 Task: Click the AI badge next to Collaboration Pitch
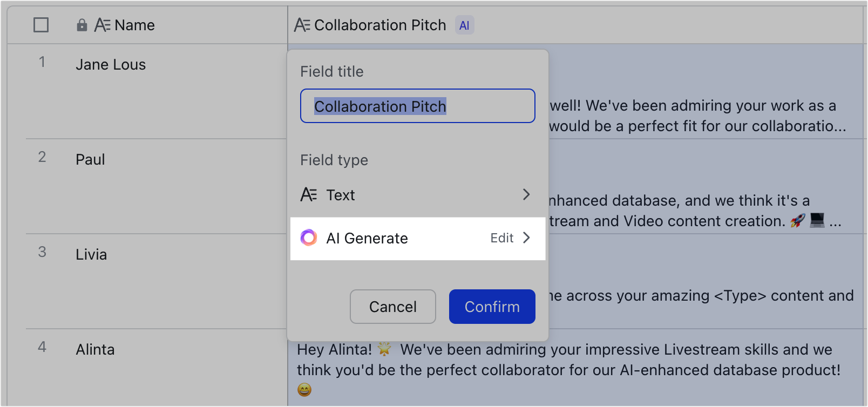point(465,25)
